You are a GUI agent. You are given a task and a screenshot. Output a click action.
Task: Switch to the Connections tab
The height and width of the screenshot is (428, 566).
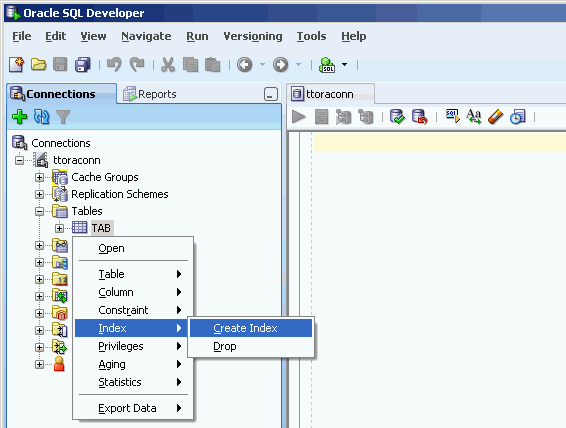[61, 94]
